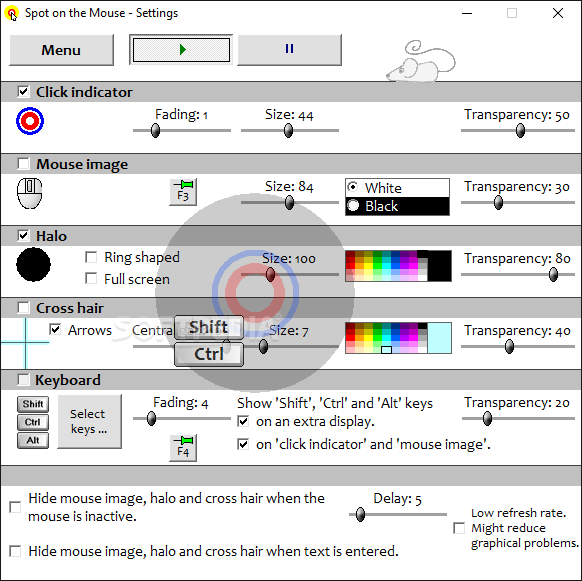The image size is (582, 581).
Task: Select the White radio button
Action: click(353, 187)
